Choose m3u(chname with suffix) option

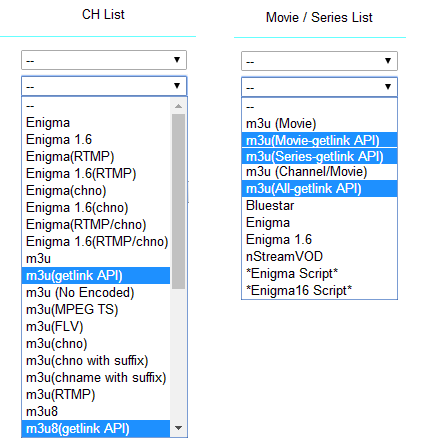[96, 377]
